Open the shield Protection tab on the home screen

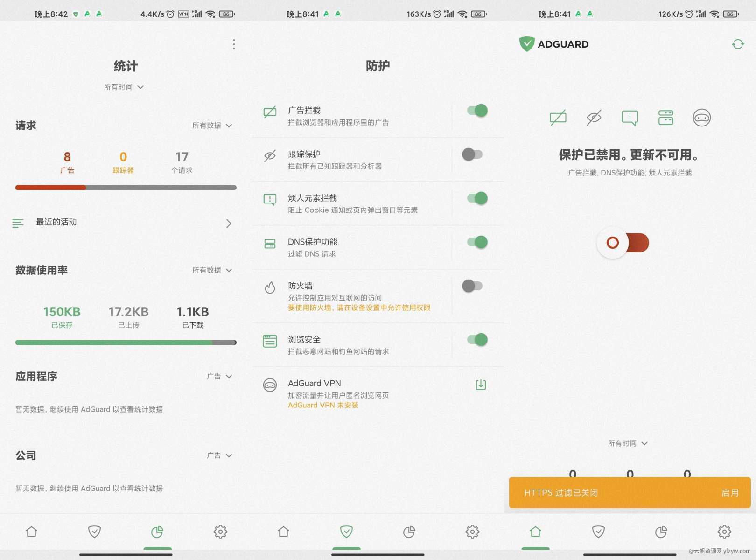coord(598,532)
